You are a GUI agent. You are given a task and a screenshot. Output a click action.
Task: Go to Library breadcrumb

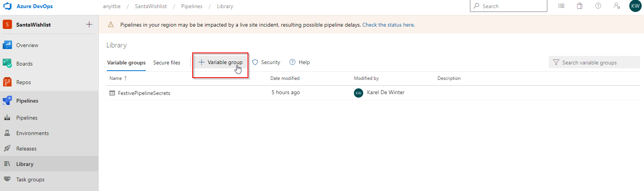(225, 6)
